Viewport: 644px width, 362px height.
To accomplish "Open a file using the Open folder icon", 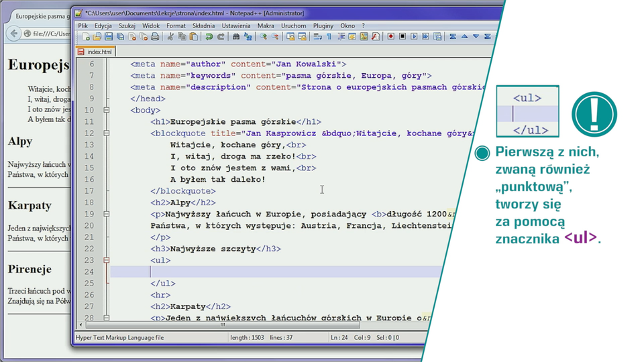I will coord(97,37).
